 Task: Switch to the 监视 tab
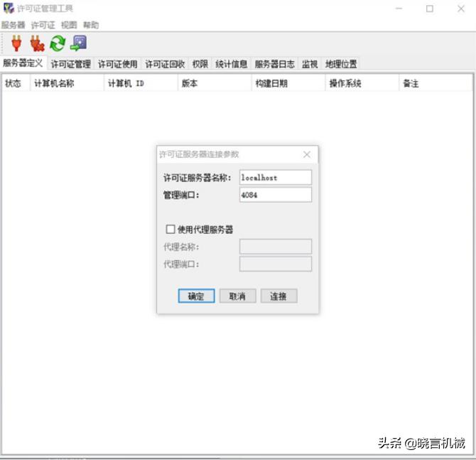click(x=309, y=64)
